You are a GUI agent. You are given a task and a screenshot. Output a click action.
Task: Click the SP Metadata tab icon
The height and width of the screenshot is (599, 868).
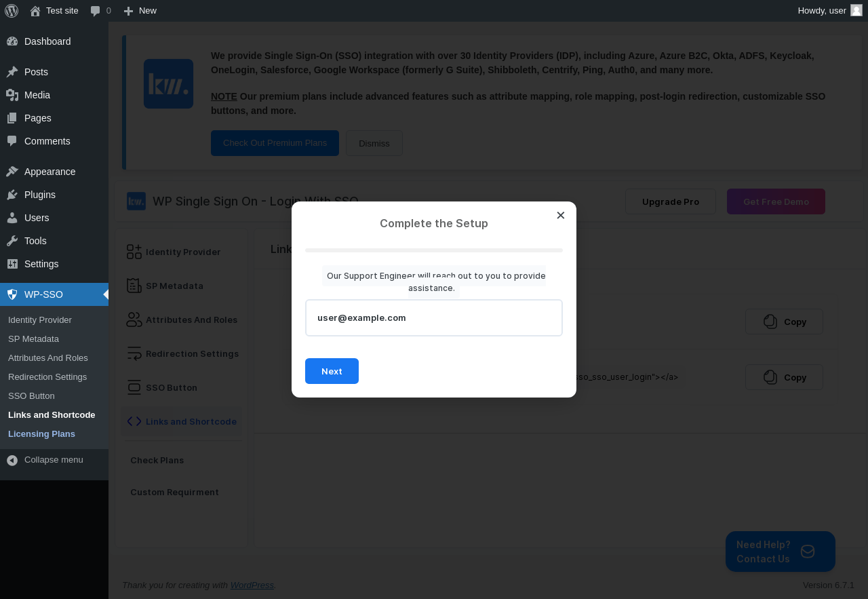(134, 286)
